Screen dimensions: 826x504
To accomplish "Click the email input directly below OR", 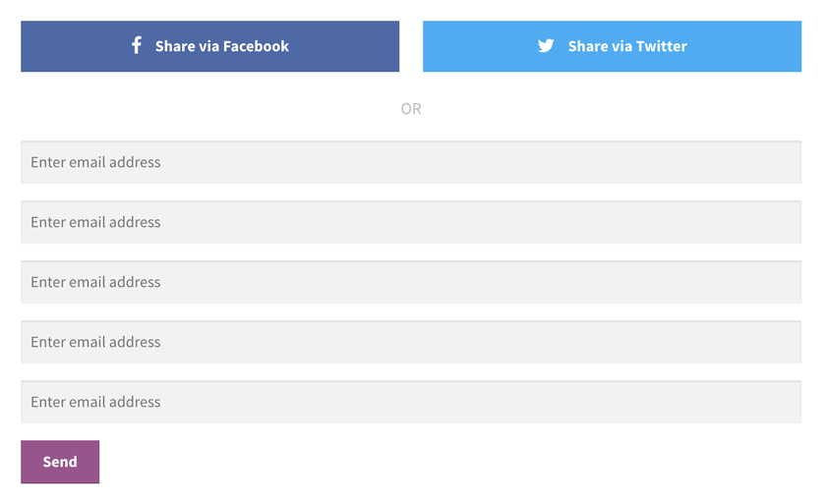I will pos(411,162).
